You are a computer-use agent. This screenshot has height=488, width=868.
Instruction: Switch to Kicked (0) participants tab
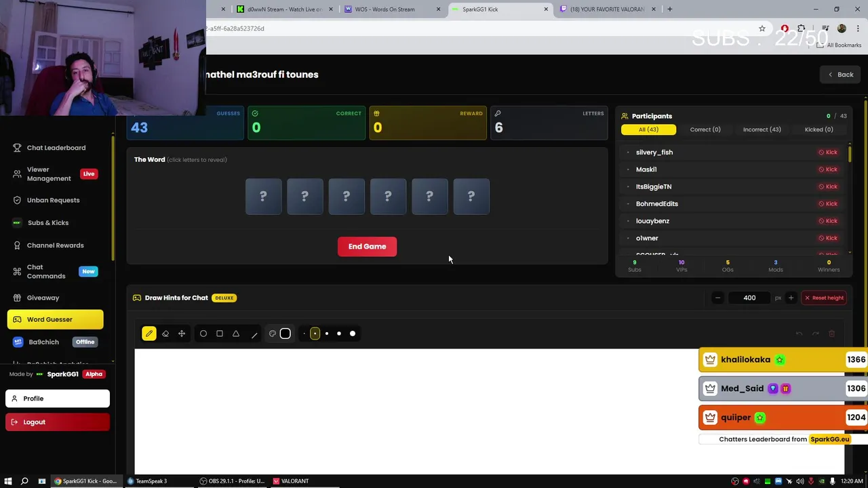click(x=818, y=129)
